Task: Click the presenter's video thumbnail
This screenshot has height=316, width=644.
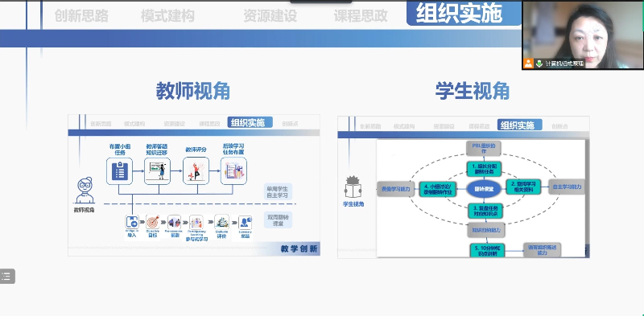Action: pyautogui.click(x=583, y=35)
